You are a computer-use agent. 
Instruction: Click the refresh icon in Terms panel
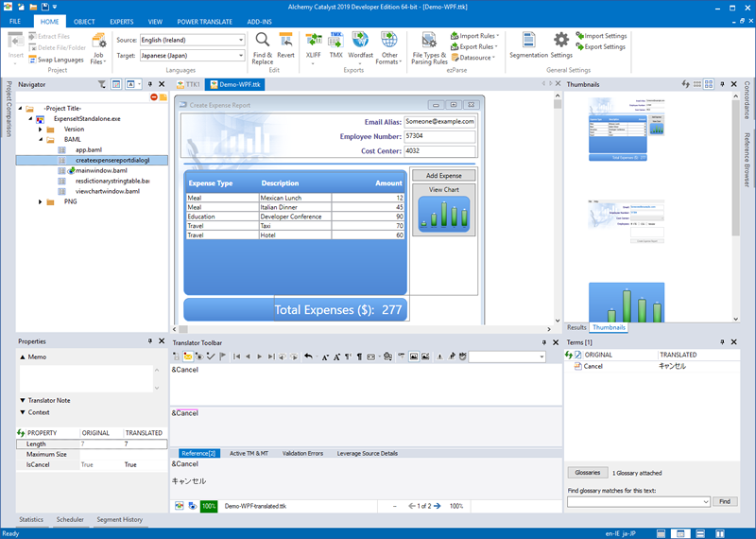point(569,355)
